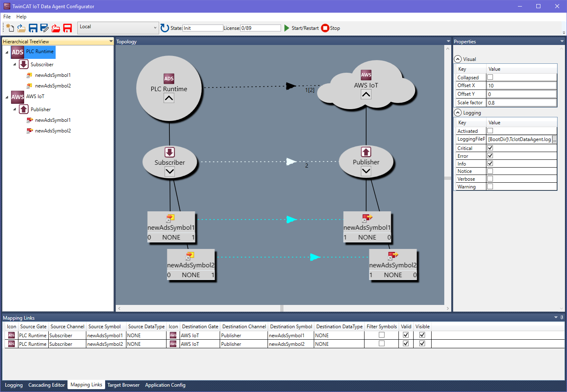Enable the Notice logging checkbox
This screenshot has height=392, width=567.
click(x=490, y=171)
